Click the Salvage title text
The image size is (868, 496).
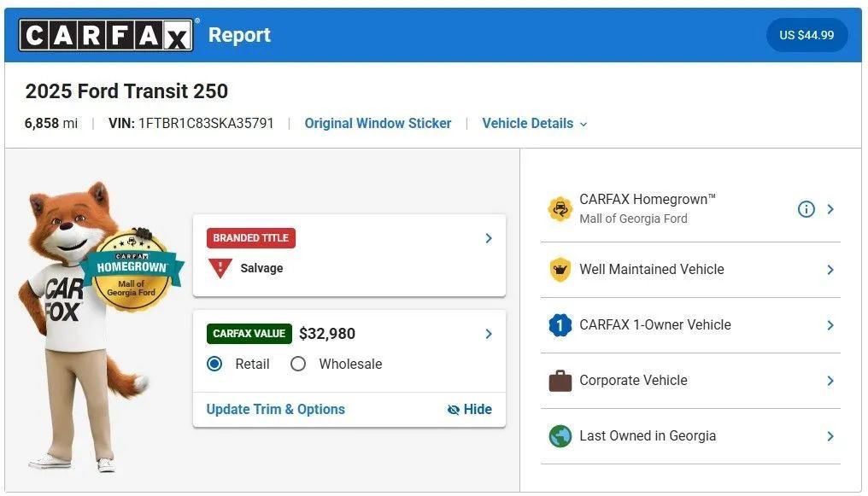tap(261, 268)
